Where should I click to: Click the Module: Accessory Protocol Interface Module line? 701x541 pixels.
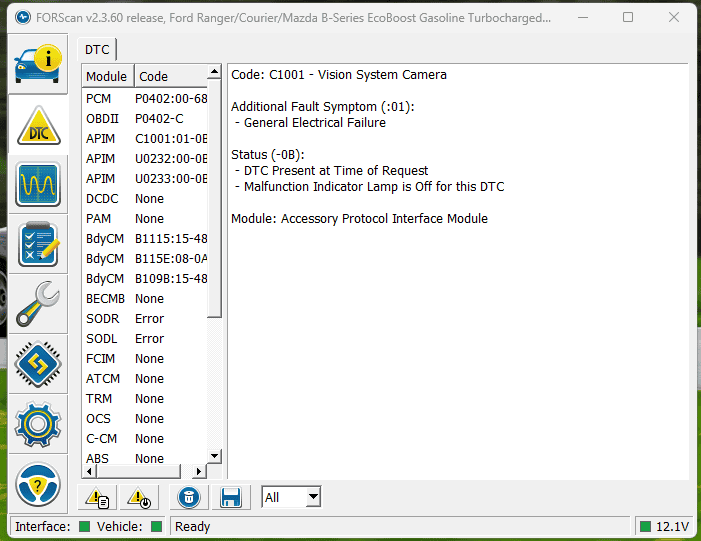359,219
